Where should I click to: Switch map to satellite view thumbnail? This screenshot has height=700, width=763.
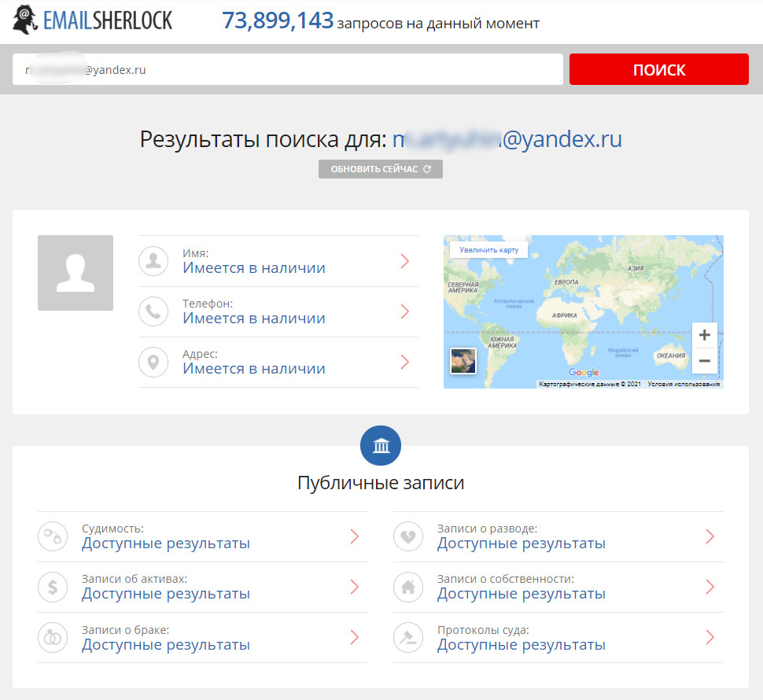point(463,361)
